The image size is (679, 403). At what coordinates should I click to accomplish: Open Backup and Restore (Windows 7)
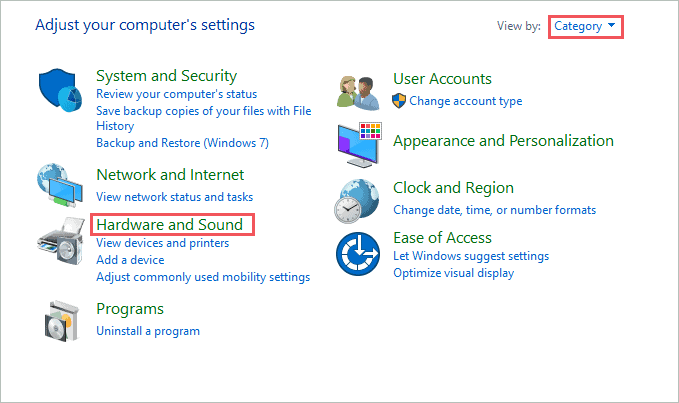pos(182,143)
